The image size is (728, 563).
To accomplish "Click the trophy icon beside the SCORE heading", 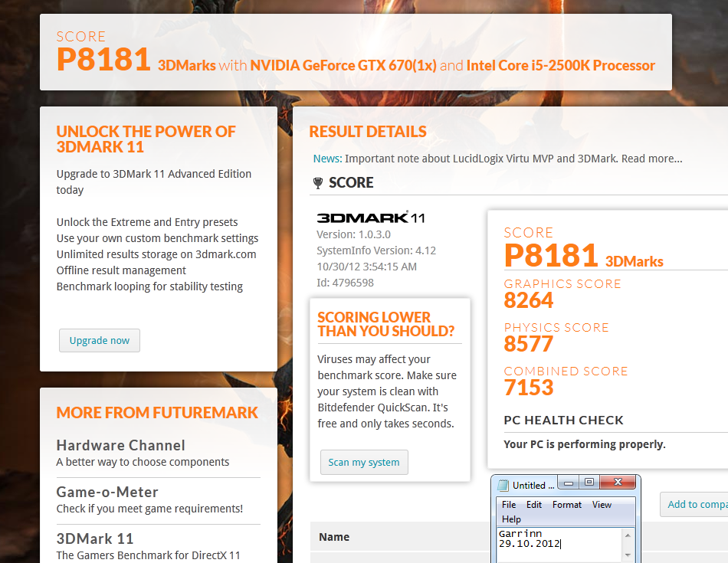I will (x=319, y=182).
